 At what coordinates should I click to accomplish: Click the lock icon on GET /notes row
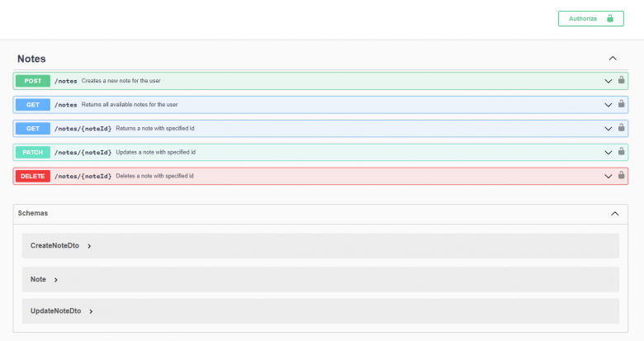[x=622, y=103]
